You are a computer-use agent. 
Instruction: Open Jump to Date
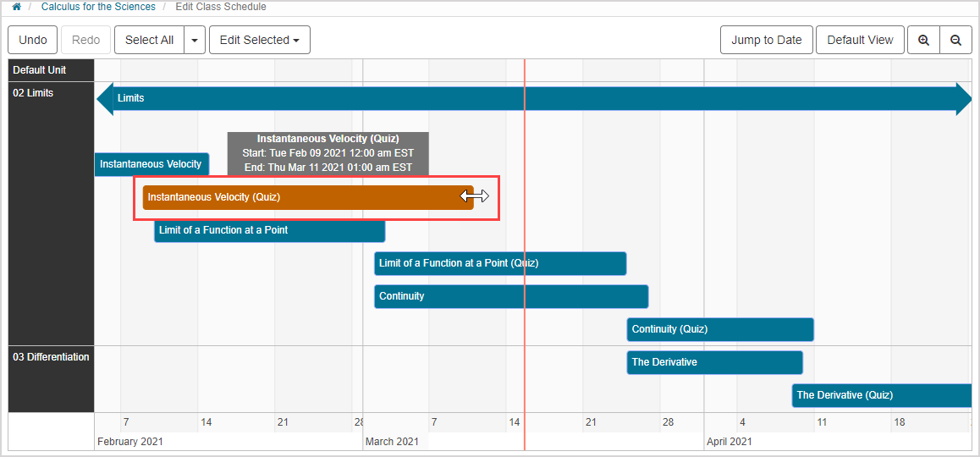click(766, 40)
